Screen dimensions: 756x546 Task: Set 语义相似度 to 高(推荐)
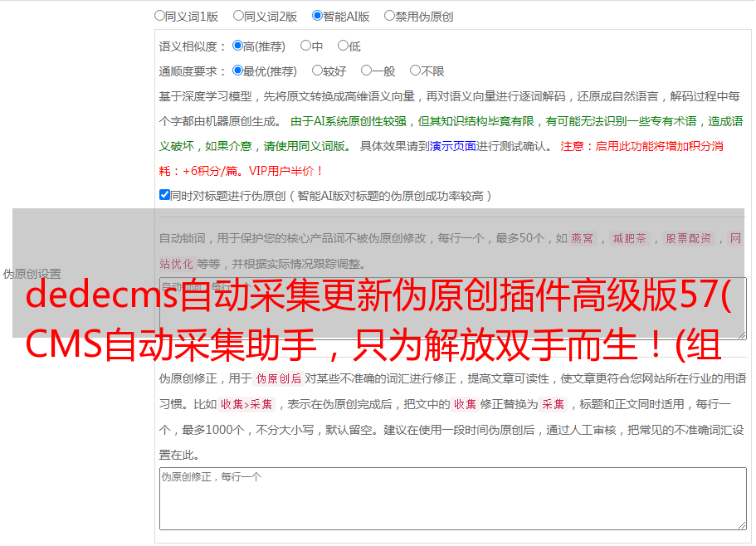[237, 46]
